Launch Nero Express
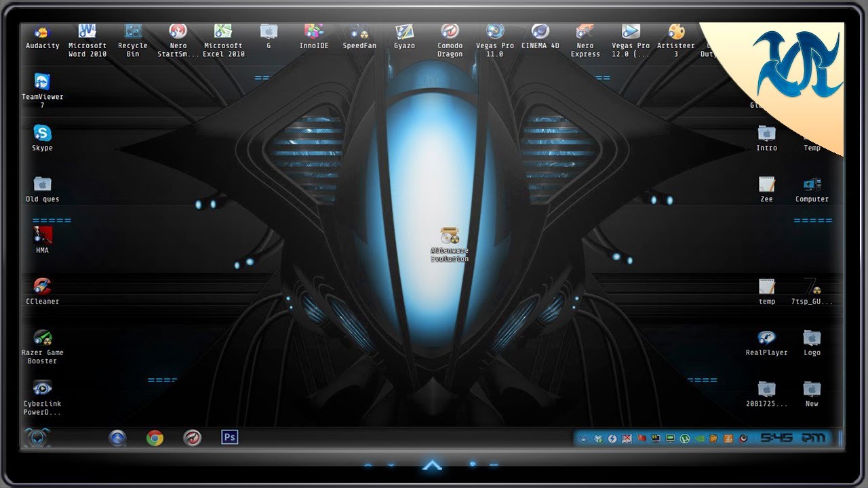868x488 pixels. pyautogui.click(x=585, y=40)
